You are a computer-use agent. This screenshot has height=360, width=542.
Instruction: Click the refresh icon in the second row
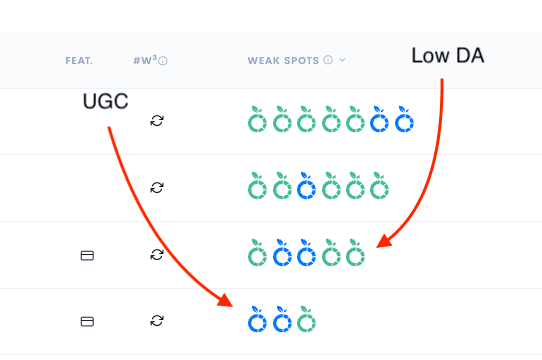point(157,187)
